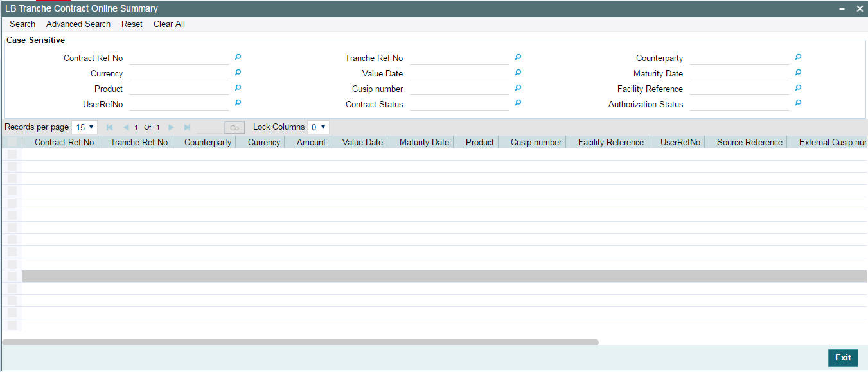Viewport: 868px width, 372px height.
Task: Open lookup for Facility Reference field
Action: 798,88
